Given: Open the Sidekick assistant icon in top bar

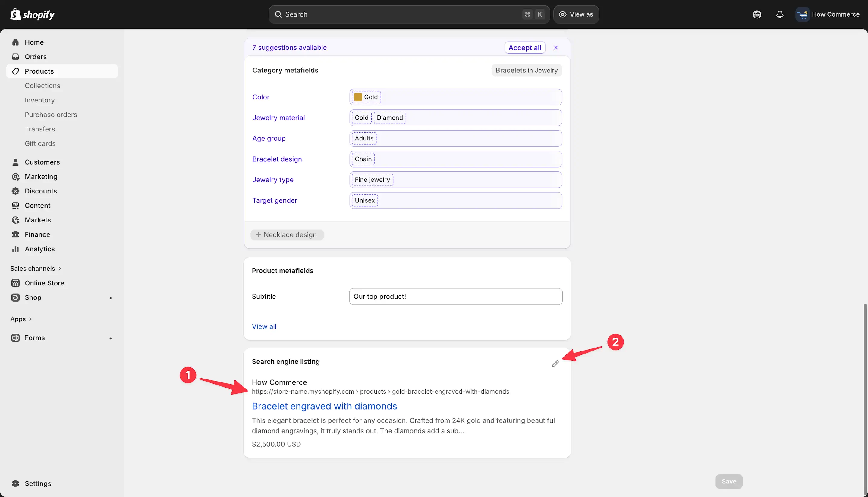Looking at the screenshot, I should 757,14.
